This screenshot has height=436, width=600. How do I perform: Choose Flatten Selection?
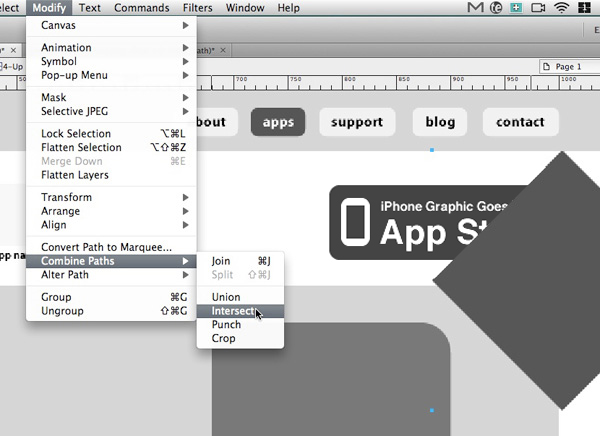point(111,147)
